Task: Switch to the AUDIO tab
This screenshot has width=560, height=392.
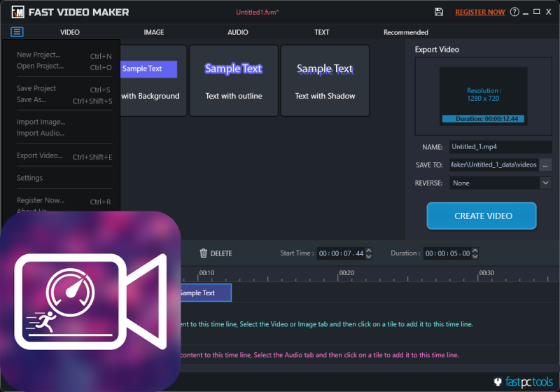Action: point(238,32)
